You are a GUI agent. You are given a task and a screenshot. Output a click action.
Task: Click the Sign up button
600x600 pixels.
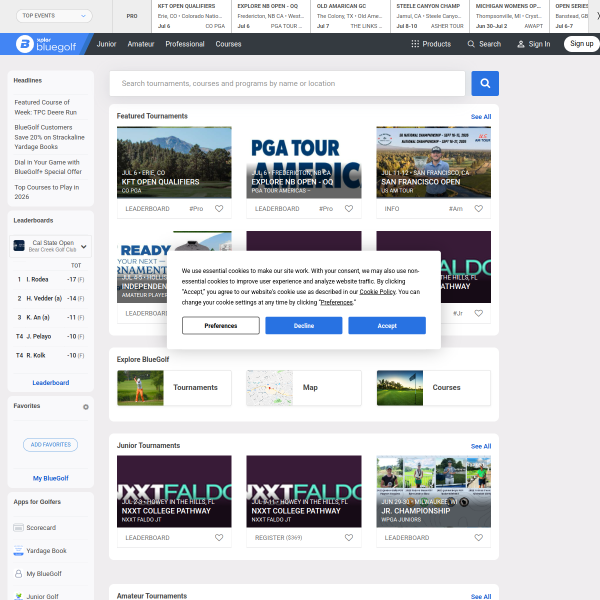coord(582,44)
